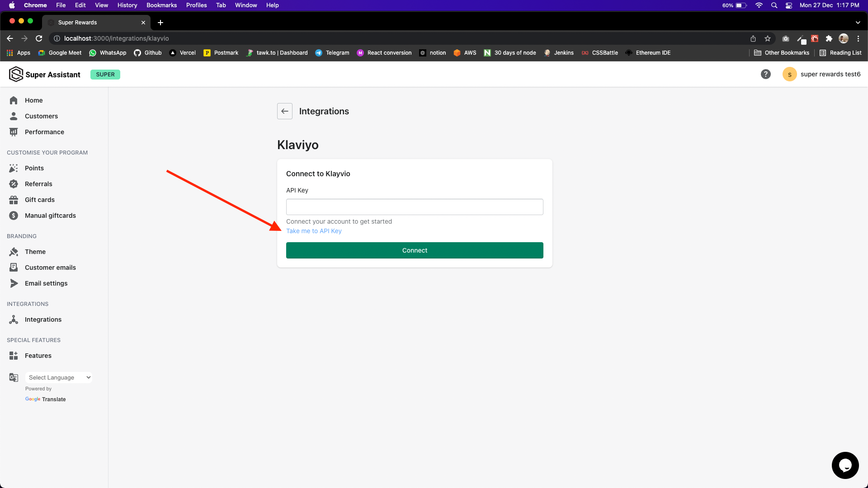Click the Referrals badge icon
This screenshot has height=488, width=868.
pyautogui.click(x=14, y=184)
